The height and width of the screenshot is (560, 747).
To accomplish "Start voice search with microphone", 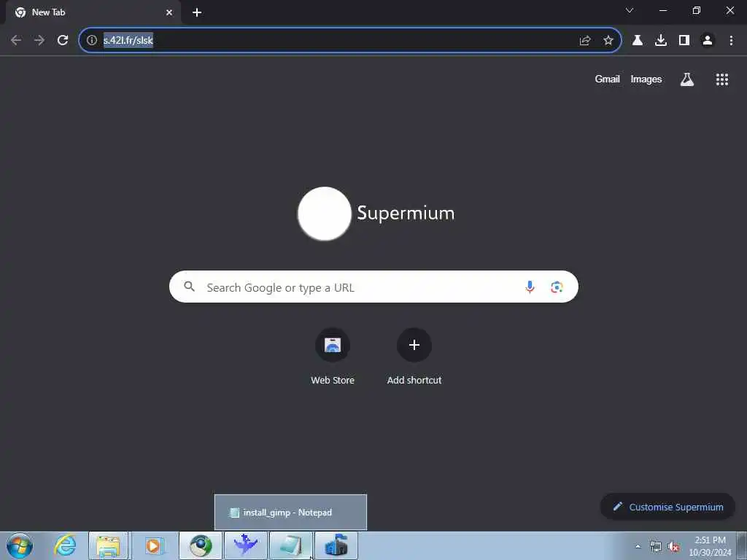I will coord(530,287).
